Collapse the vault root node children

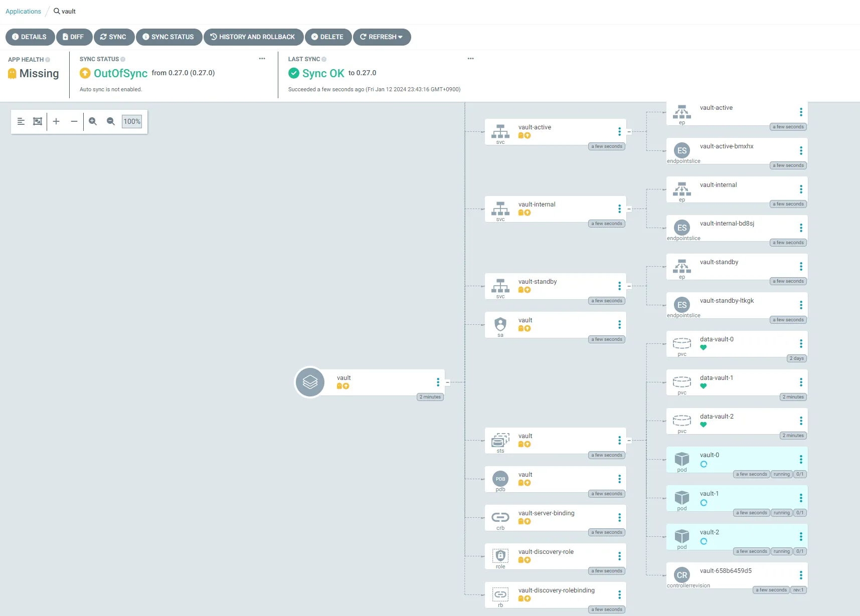448,382
